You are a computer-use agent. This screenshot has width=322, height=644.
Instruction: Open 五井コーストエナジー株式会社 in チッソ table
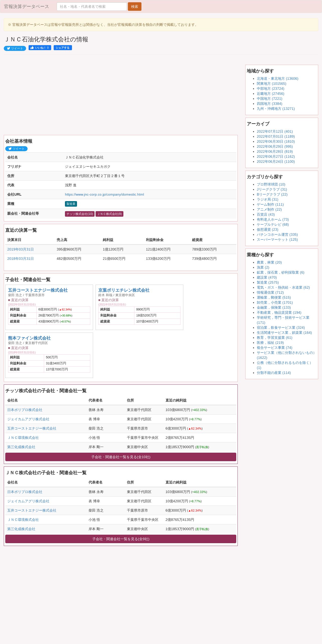(32, 428)
